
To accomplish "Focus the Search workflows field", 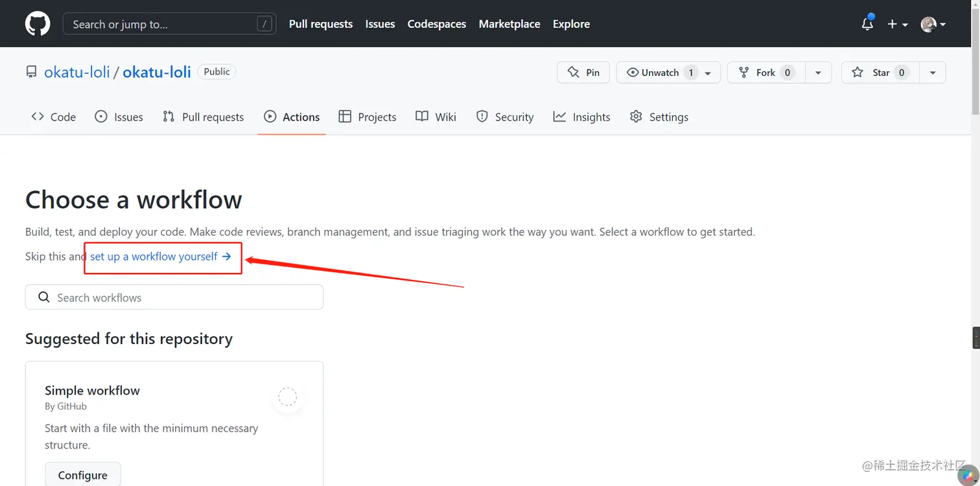I will click(174, 297).
